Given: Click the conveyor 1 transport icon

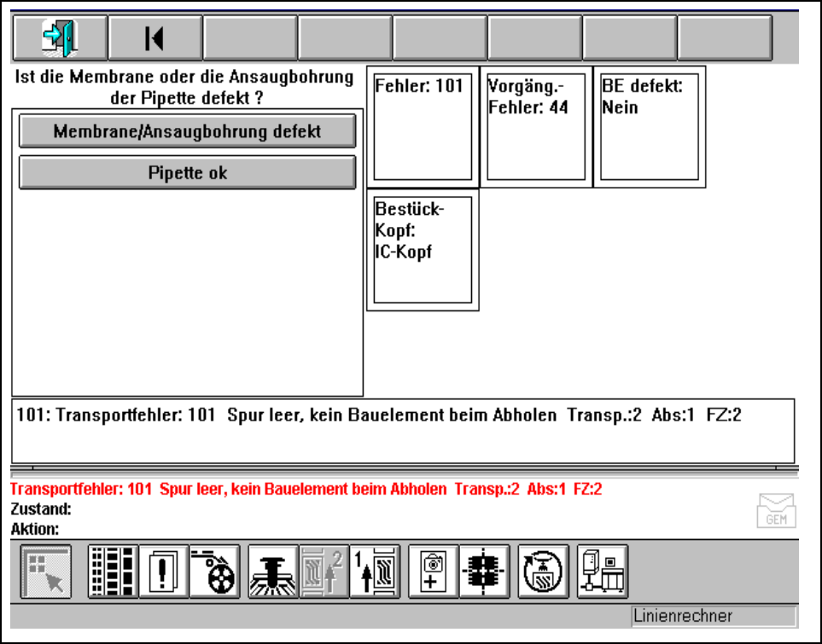Looking at the screenshot, I should [x=375, y=571].
